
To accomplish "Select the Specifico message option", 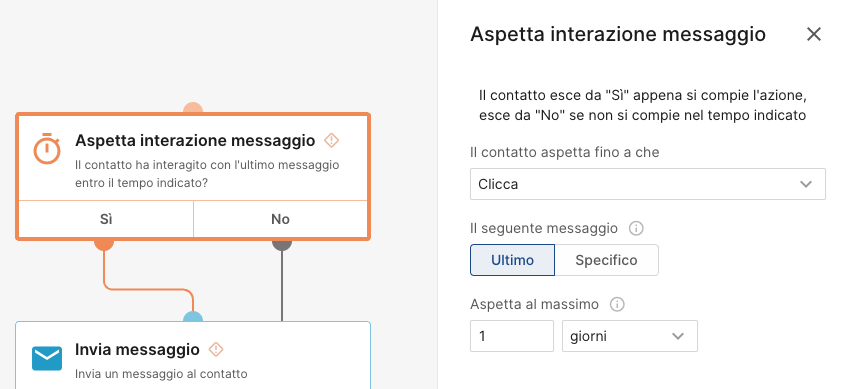I will point(606,260).
